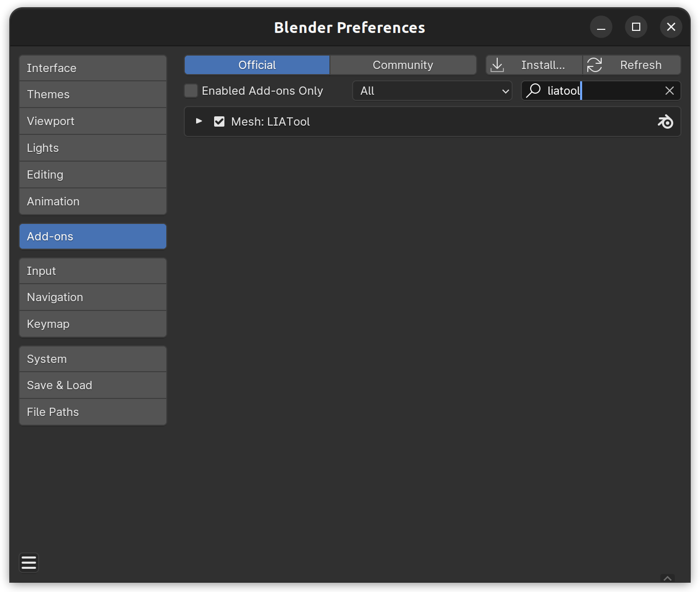Show Official add-ons only
The height and width of the screenshot is (592, 700).
pyautogui.click(x=257, y=65)
